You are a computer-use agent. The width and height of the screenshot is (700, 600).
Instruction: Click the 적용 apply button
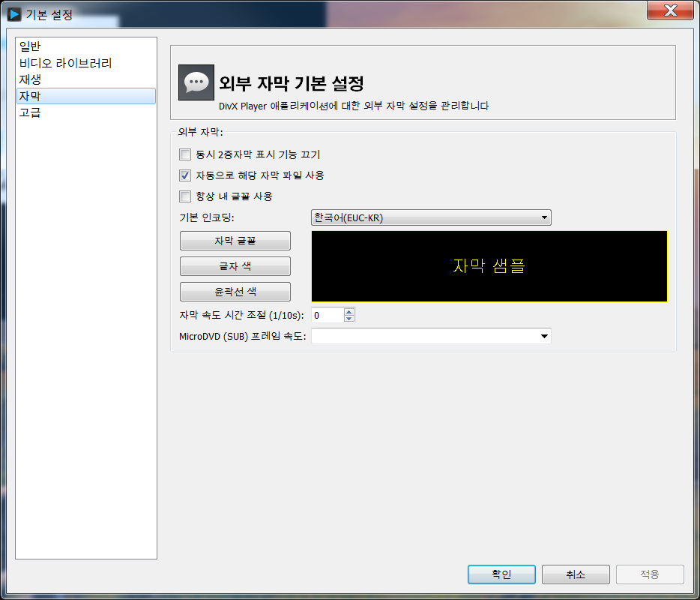[650, 574]
